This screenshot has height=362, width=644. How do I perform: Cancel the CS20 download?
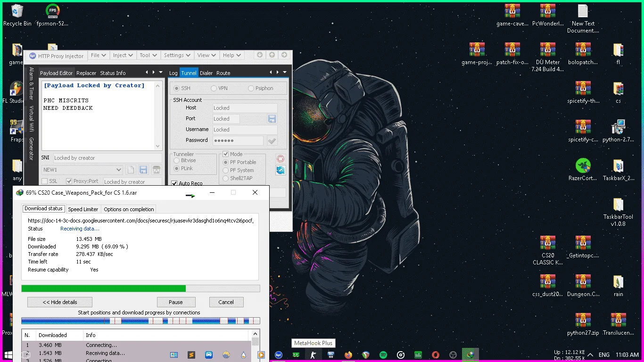tap(226, 302)
